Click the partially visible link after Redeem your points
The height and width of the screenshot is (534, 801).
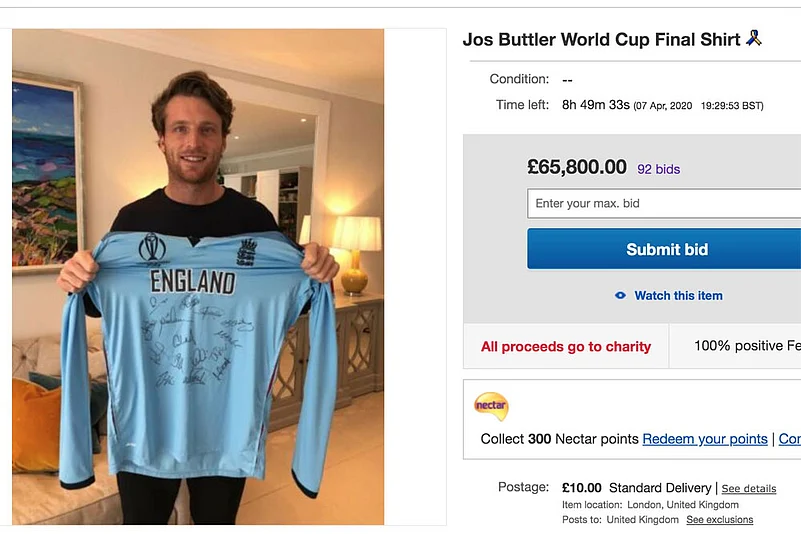pyautogui.click(x=790, y=439)
